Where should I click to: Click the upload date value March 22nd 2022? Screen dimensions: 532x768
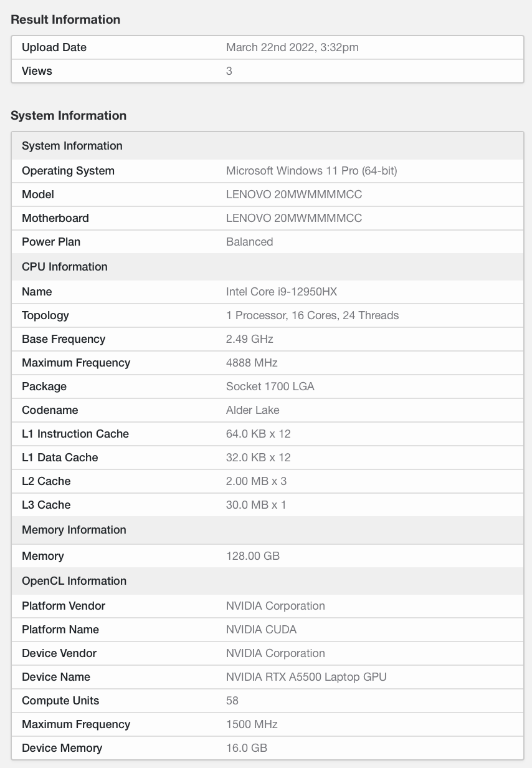292,47
